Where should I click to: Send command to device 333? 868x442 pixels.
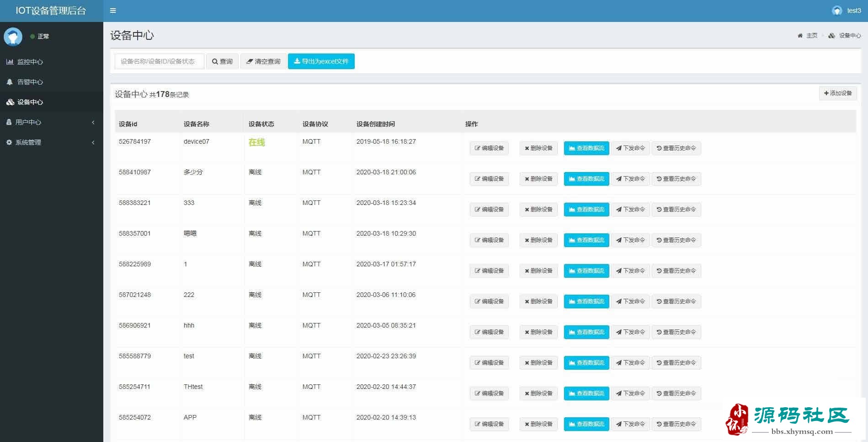[x=630, y=210]
